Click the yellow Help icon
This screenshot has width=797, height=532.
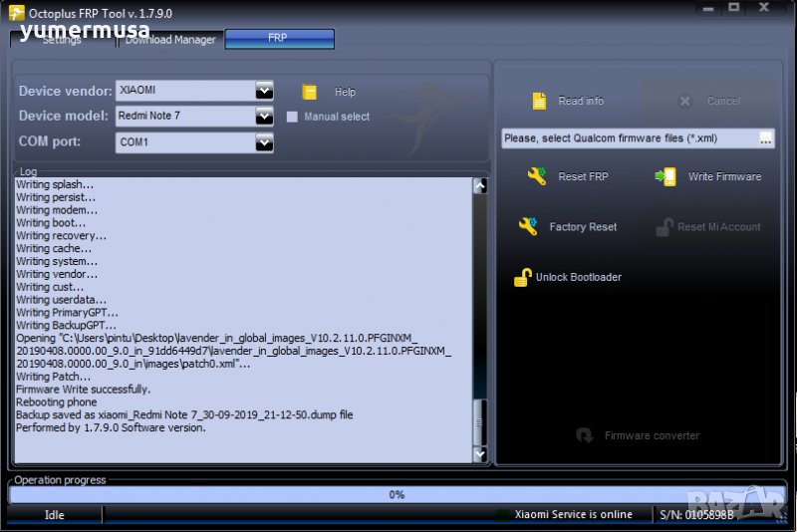[310, 92]
